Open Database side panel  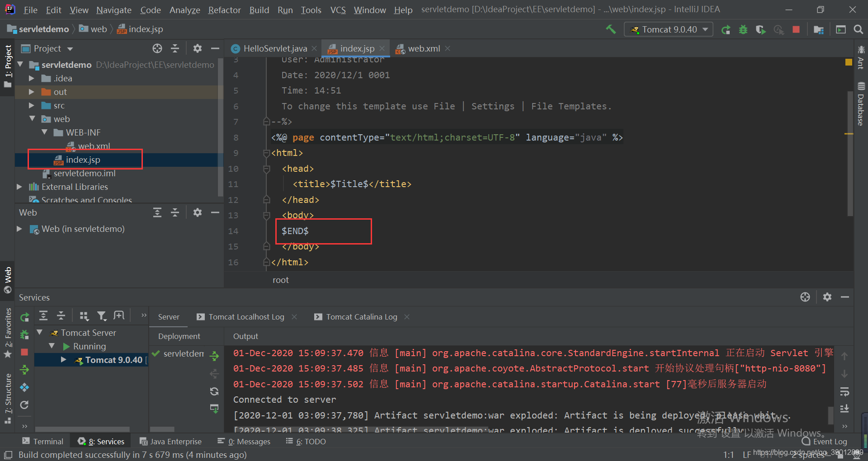tap(861, 104)
